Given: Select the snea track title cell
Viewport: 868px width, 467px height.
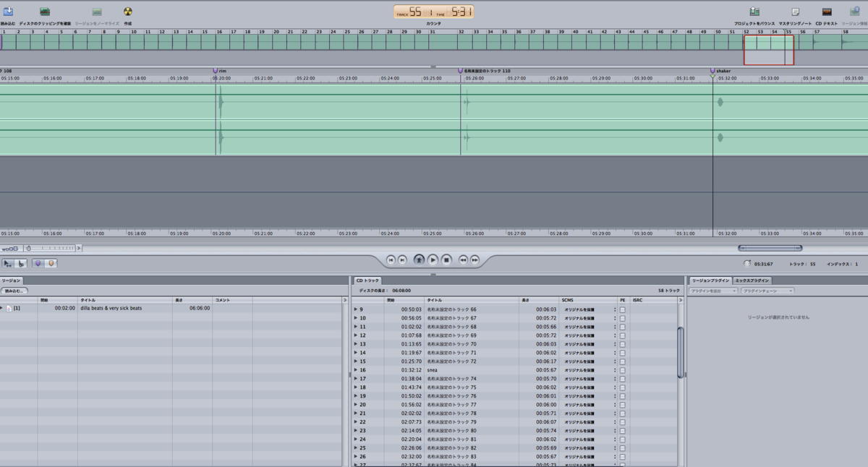Looking at the screenshot, I should (433, 370).
